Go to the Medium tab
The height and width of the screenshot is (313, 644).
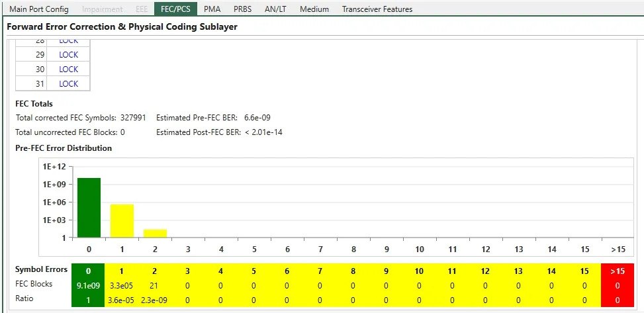314,9
